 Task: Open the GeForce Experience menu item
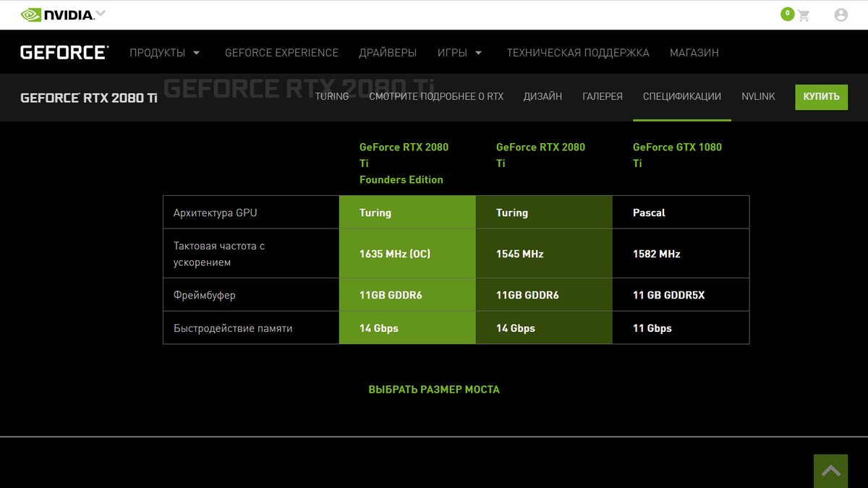pos(281,53)
